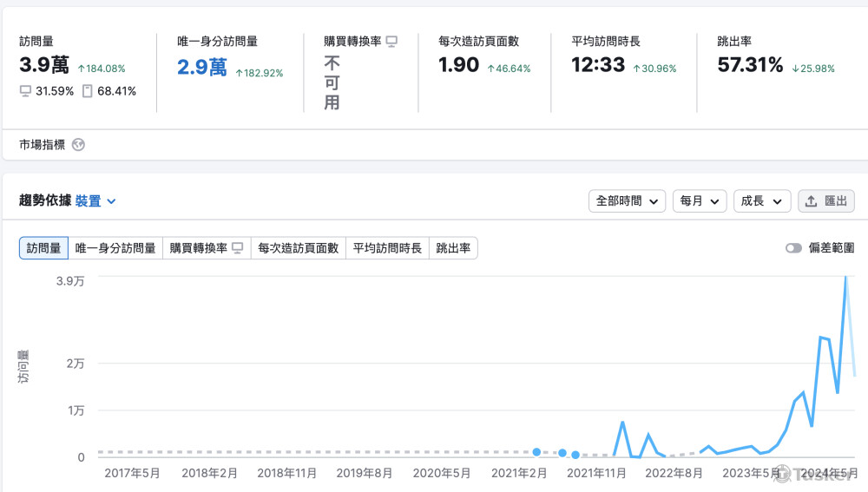Select the 平均訪問時長 chart tab
This screenshot has height=492, width=868.
(x=387, y=248)
